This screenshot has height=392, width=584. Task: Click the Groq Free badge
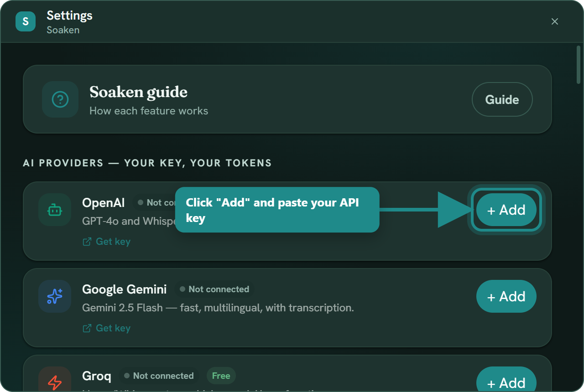click(x=221, y=376)
